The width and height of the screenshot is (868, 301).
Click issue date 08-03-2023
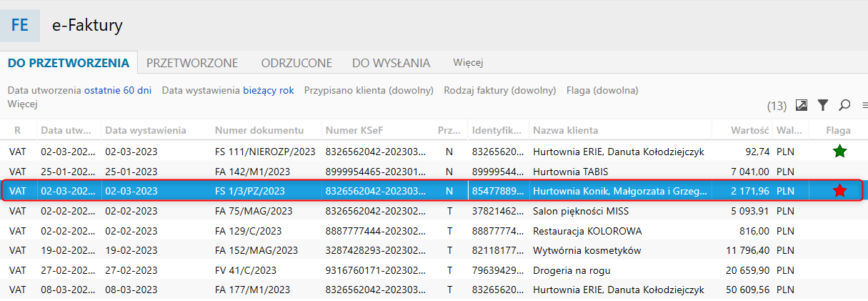pos(131,290)
